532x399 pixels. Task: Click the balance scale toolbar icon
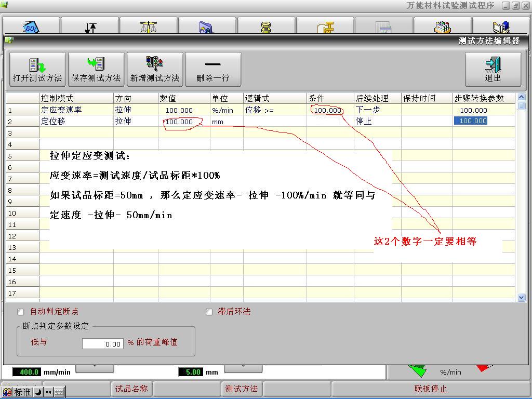coord(149,27)
